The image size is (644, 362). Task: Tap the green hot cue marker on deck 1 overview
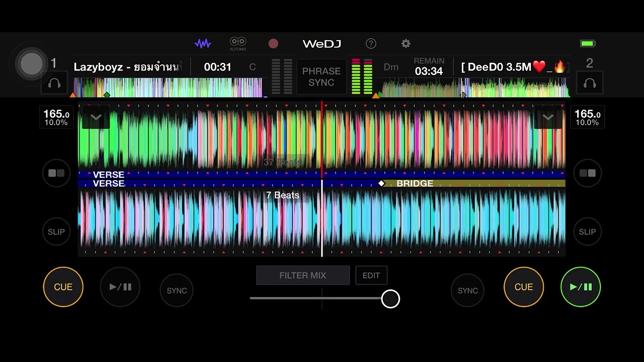coord(107,95)
